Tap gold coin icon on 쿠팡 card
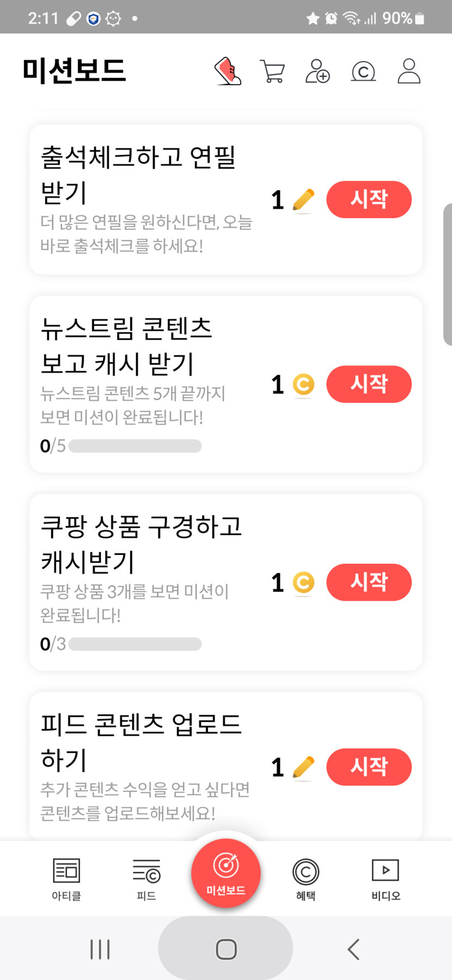The width and height of the screenshot is (452, 980). (x=303, y=583)
